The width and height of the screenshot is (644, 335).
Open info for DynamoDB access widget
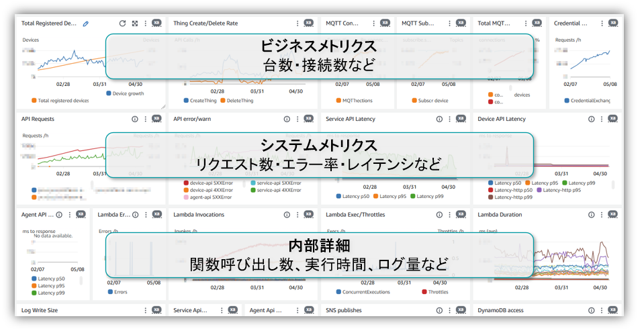click(591, 311)
